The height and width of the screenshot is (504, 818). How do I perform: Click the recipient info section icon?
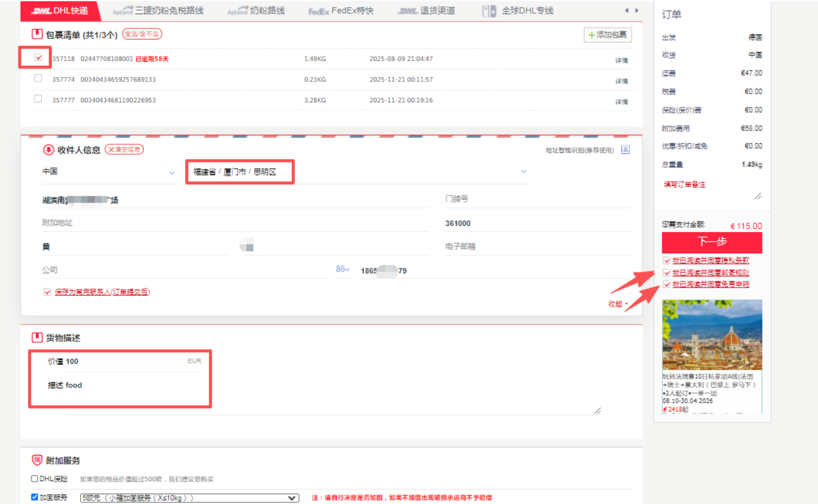tap(48, 150)
